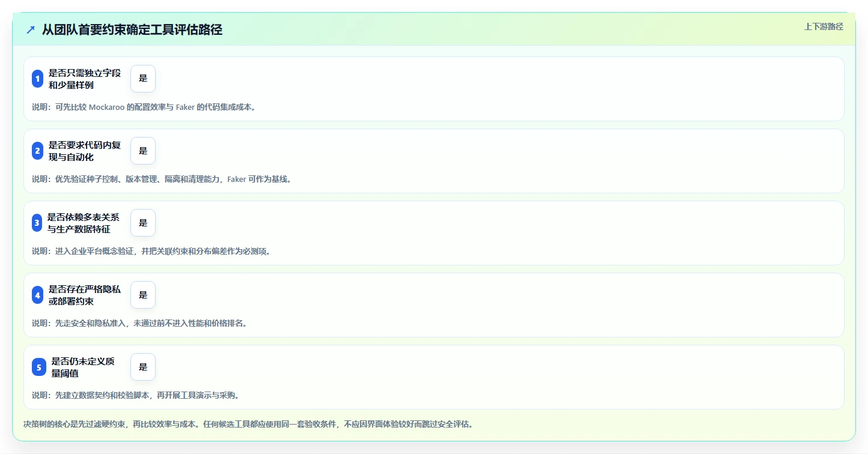868x454 pixels.
Task: Click the note about 安全和隐私准入
Action: click(x=141, y=323)
